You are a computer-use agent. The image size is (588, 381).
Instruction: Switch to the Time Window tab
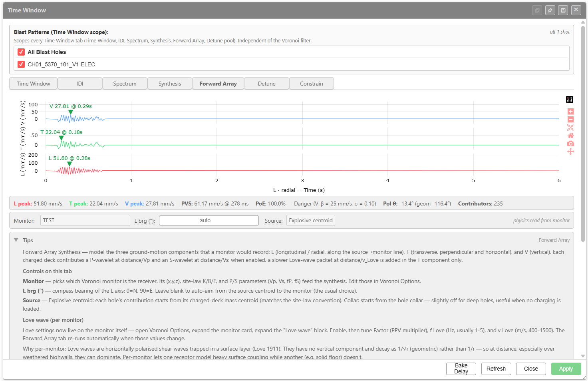point(34,84)
